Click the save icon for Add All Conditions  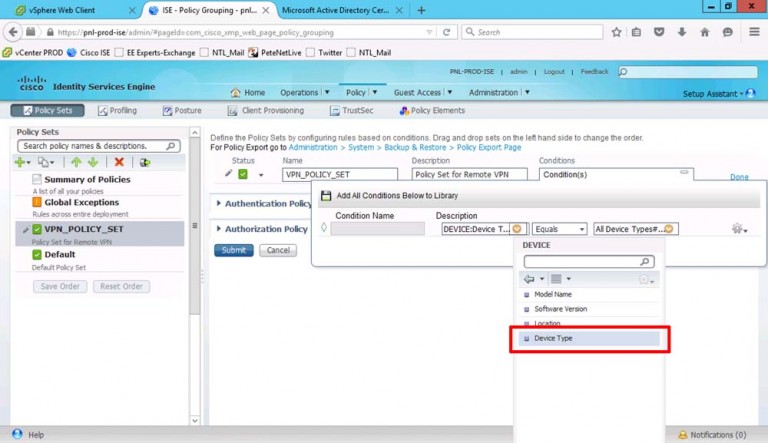click(x=326, y=196)
